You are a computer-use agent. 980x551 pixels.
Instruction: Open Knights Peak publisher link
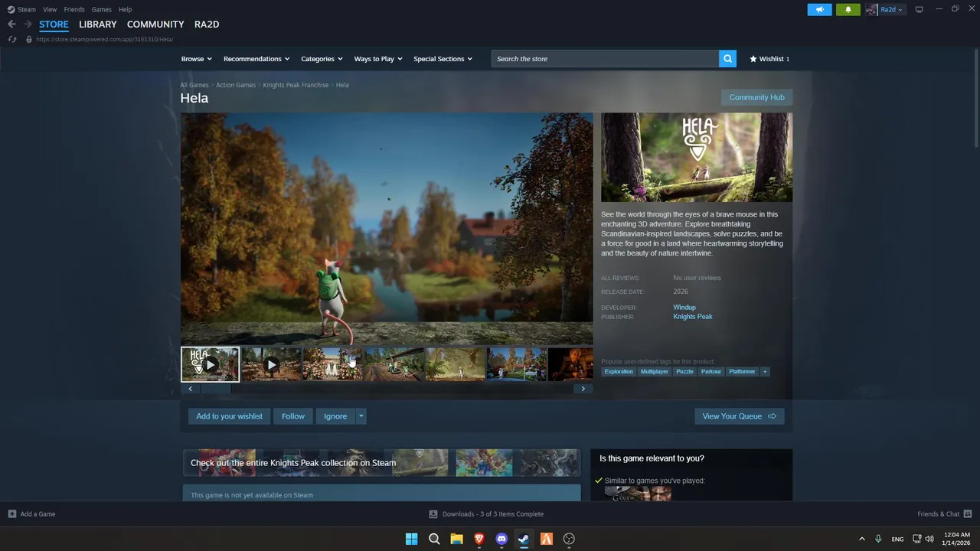[693, 317]
